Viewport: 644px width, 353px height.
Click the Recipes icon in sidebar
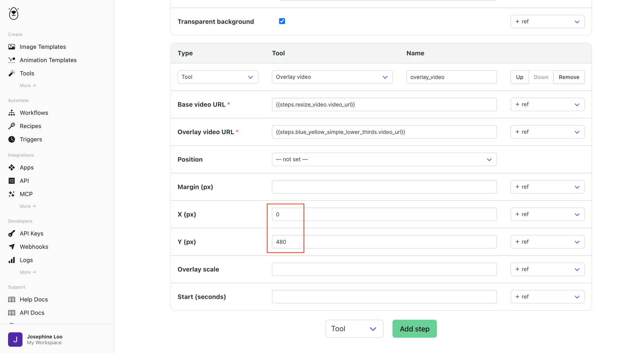(x=12, y=126)
